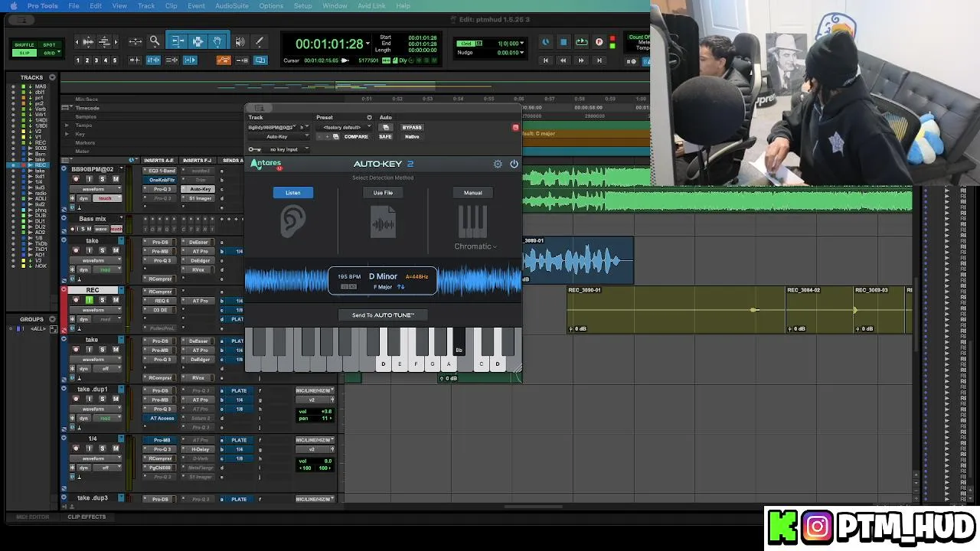Open the factory default preset dropdown
This screenshot has height=551, width=980.
pos(345,127)
